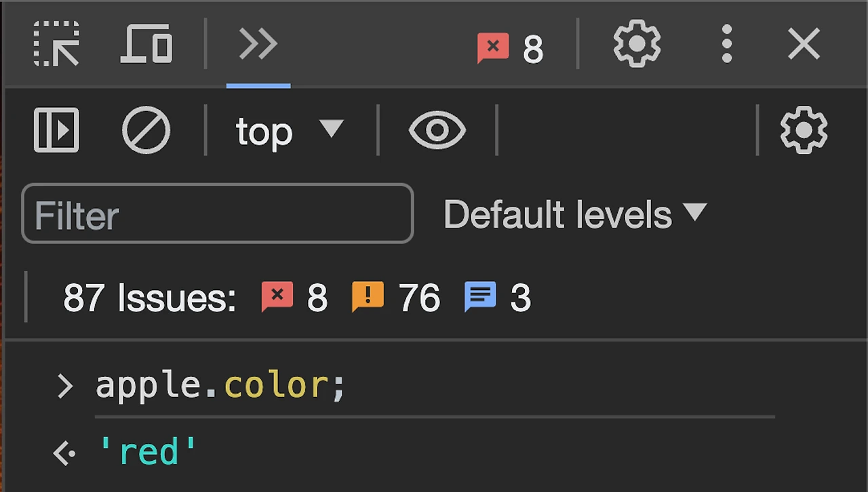Select the 'red' output value

(x=148, y=451)
